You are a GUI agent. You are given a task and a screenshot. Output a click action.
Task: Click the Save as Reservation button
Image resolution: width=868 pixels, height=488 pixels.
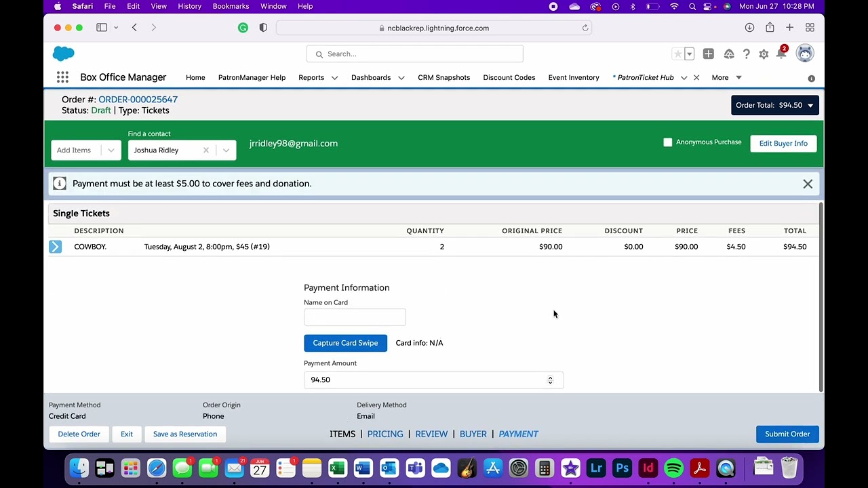[x=185, y=434]
